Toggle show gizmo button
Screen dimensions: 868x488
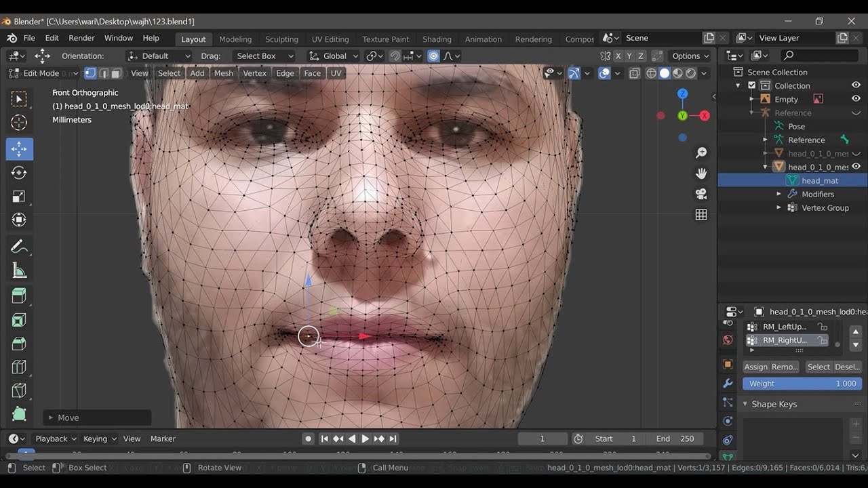point(574,73)
